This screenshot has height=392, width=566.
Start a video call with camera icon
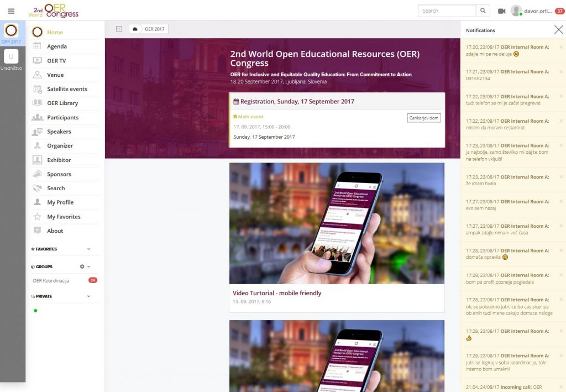[x=501, y=11]
